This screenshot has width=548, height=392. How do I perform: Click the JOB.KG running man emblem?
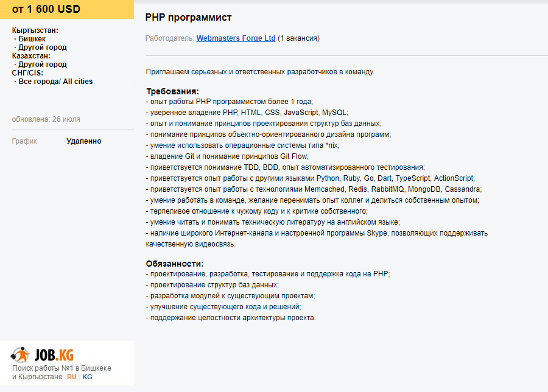(20, 355)
